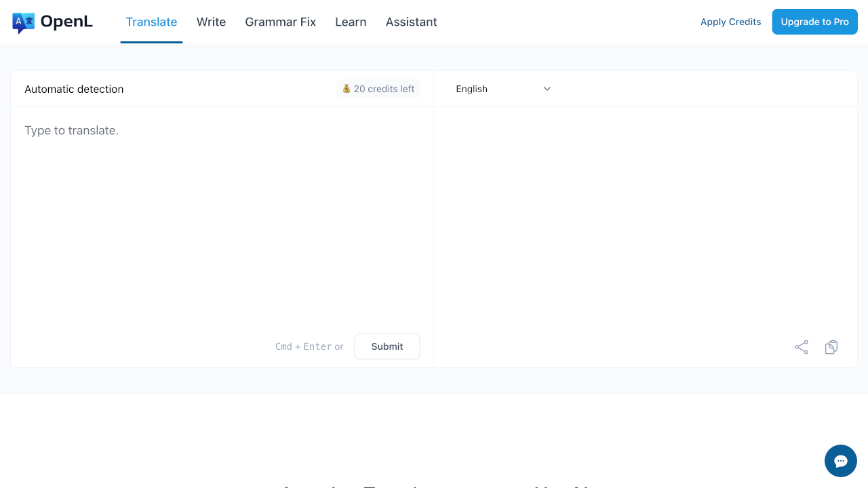The image size is (868, 488).
Task: Switch to the Translate tab
Action: [151, 22]
